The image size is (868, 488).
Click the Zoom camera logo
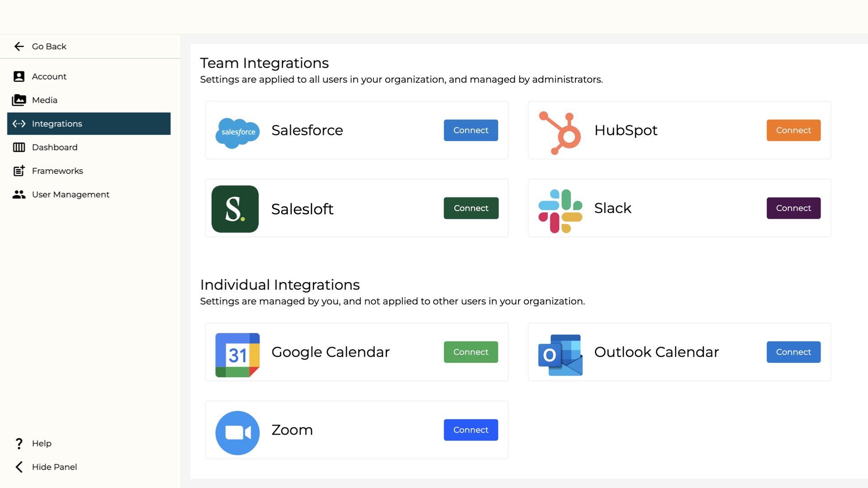click(x=237, y=432)
